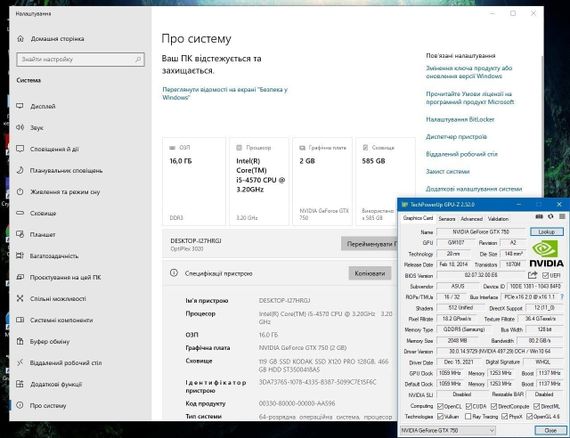Select Планувальник сповіщень in sidebar

click(59, 170)
